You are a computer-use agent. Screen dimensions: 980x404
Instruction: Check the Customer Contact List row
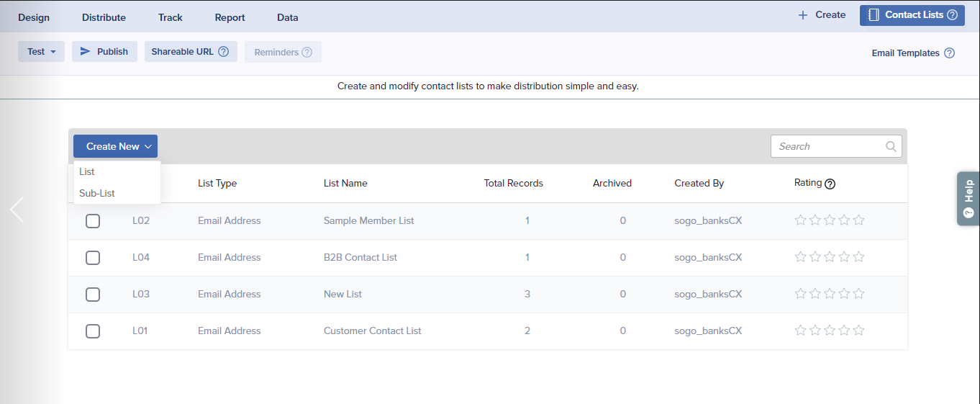[x=93, y=331]
